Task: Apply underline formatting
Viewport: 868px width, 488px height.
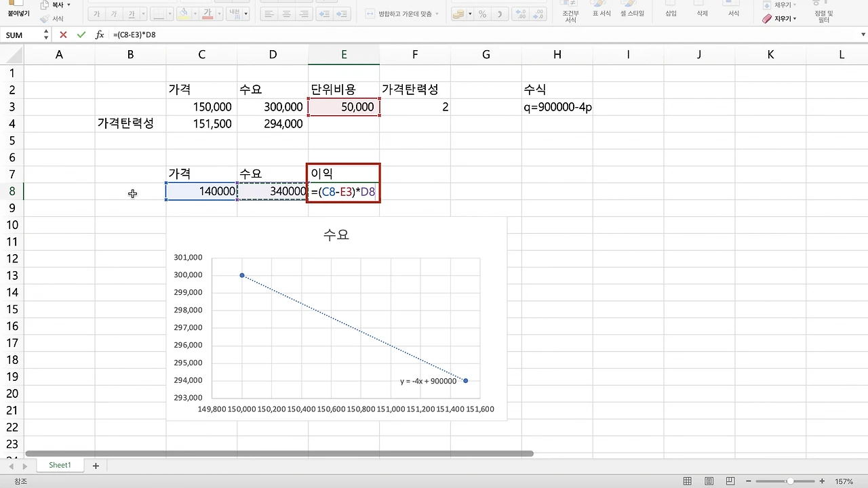Action: [131, 14]
